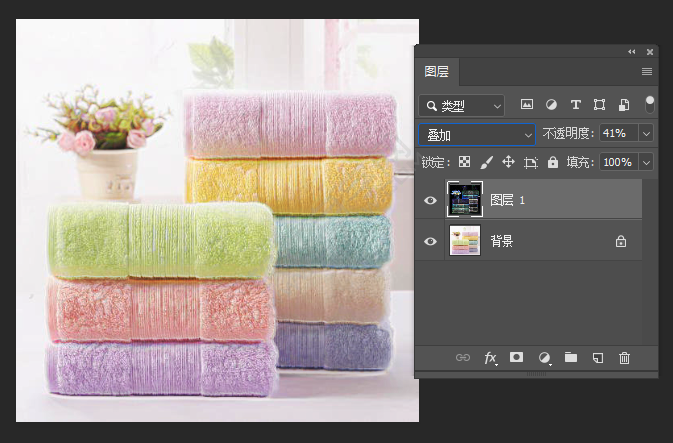Viewport: 673px width, 443px height.
Task: Click the smart object filter icon
Action: point(623,105)
